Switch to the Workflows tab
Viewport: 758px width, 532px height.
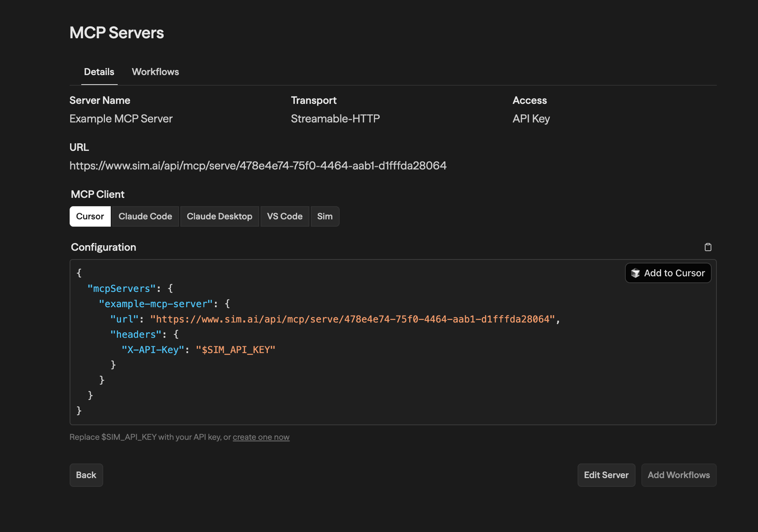[x=155, y=72]
